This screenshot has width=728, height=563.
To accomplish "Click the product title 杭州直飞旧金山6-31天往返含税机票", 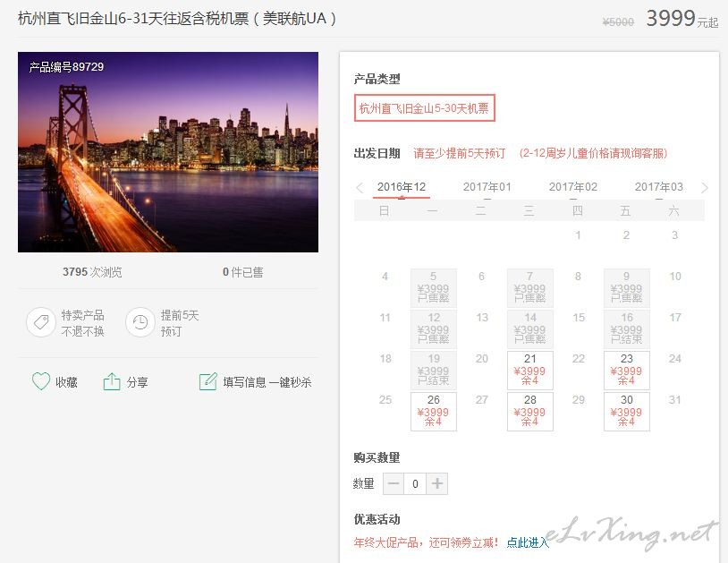I will tap(177, 19).
